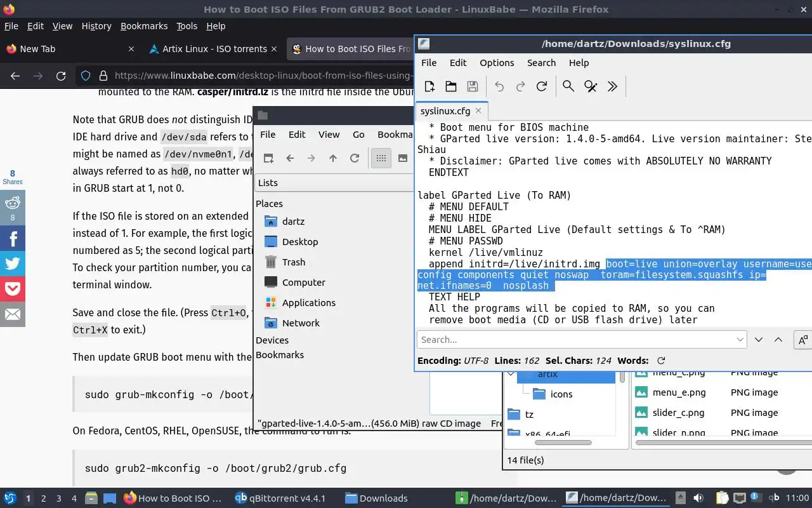
Task: Open Firefox's History menu
Action: 96,26
